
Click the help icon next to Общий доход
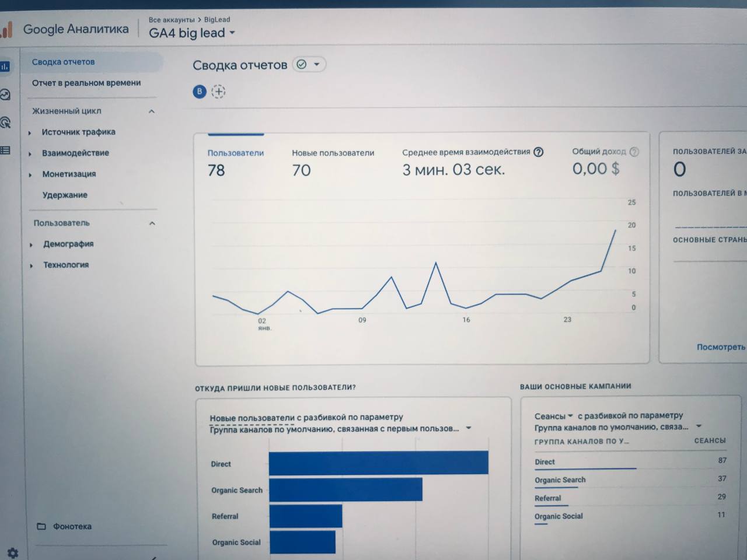(x=634, y=152)
